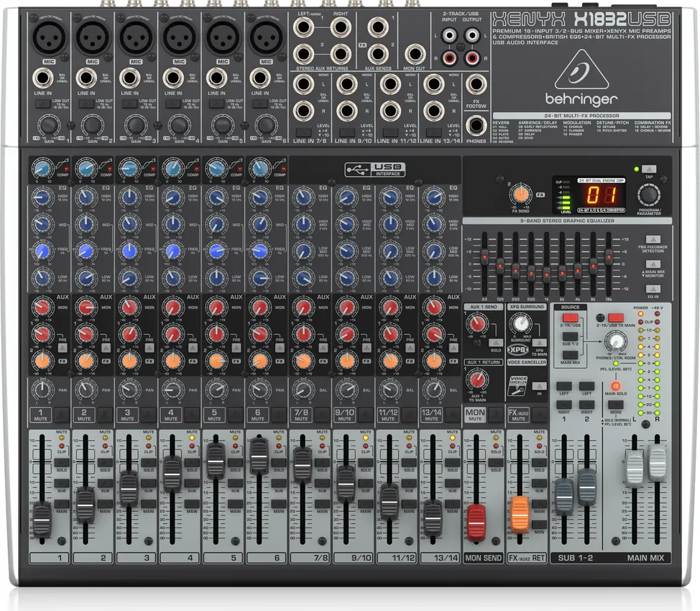700x611 pixels.
Task: Engage the Voice Canceller IN button
Action: click(539, 386)
